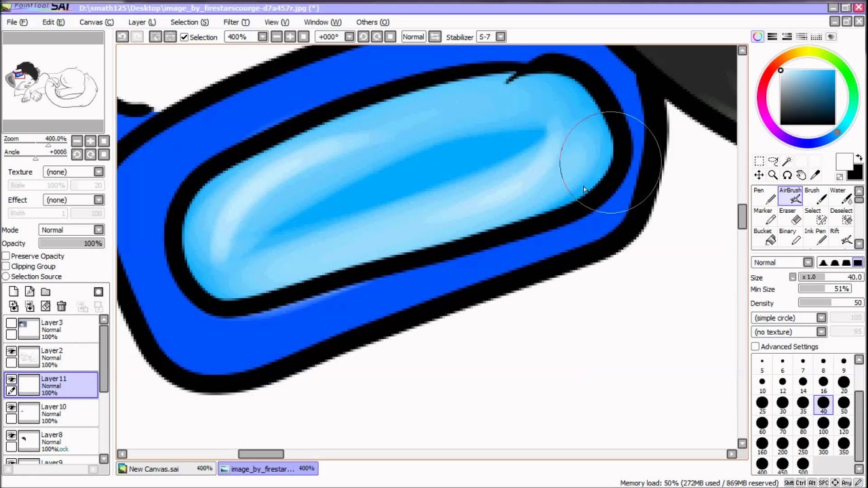Pick a shade in the color square
868x488 pixels.
pos(807,97)
